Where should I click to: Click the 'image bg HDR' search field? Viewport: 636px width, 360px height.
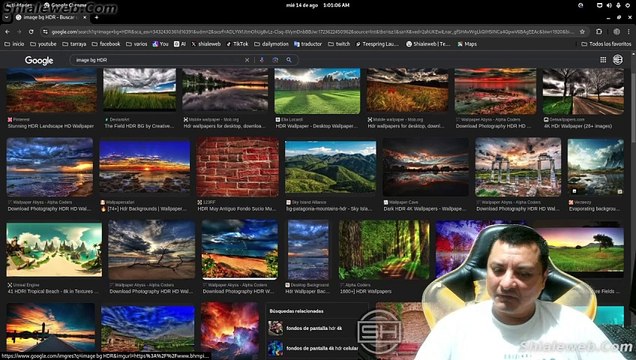pos(158,60)
